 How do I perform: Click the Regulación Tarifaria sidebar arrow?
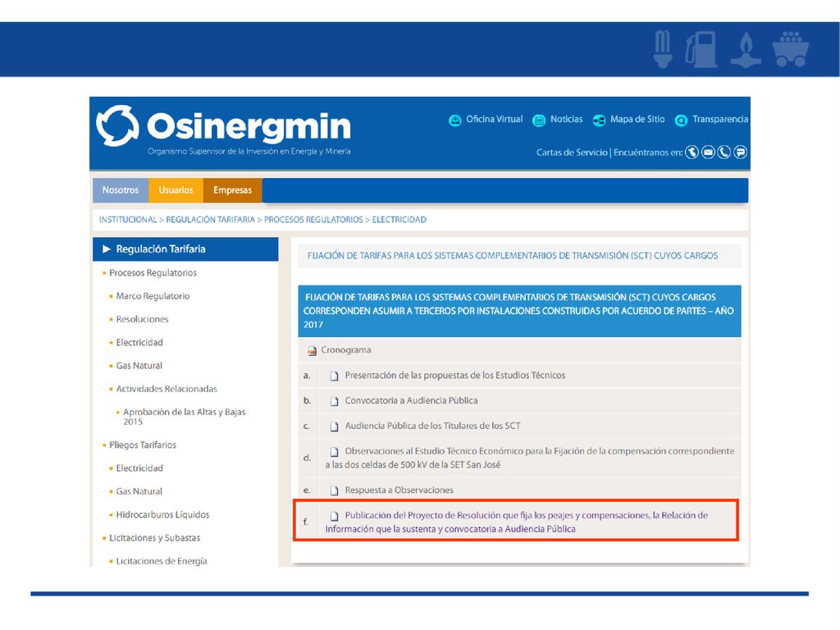(x=106, y=249)
